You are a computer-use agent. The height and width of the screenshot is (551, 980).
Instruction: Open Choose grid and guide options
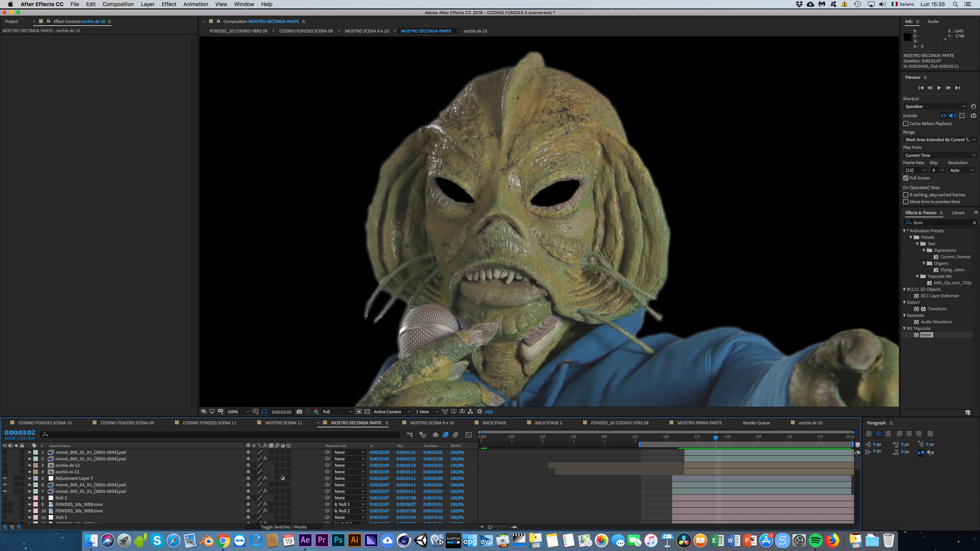[x=255, y=411]
